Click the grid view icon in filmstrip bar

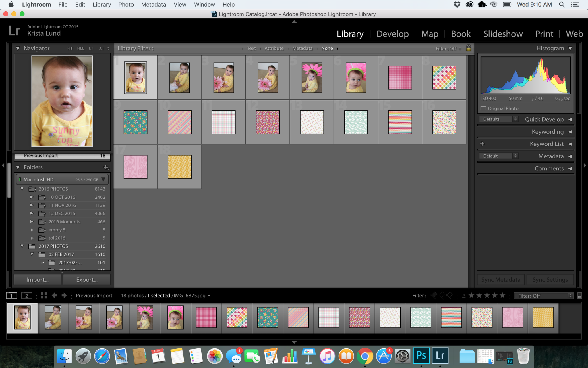(x=44, y=296)
